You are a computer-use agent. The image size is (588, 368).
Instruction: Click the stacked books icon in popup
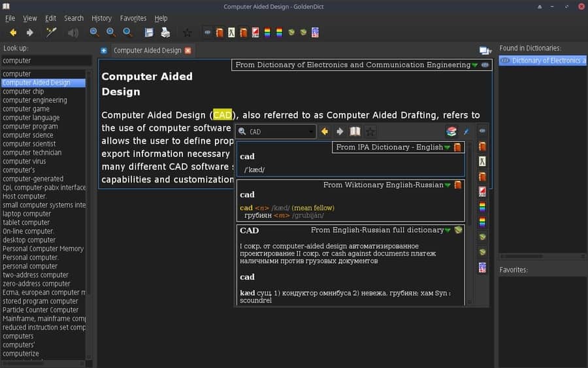pyautogui.click(x=451, y=131)
